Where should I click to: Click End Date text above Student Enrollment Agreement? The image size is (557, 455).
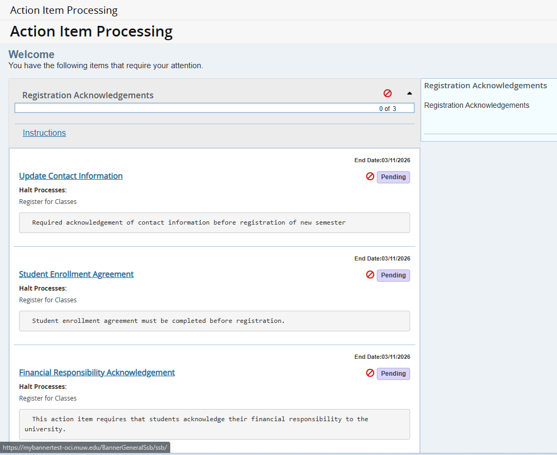coord(382,259)
